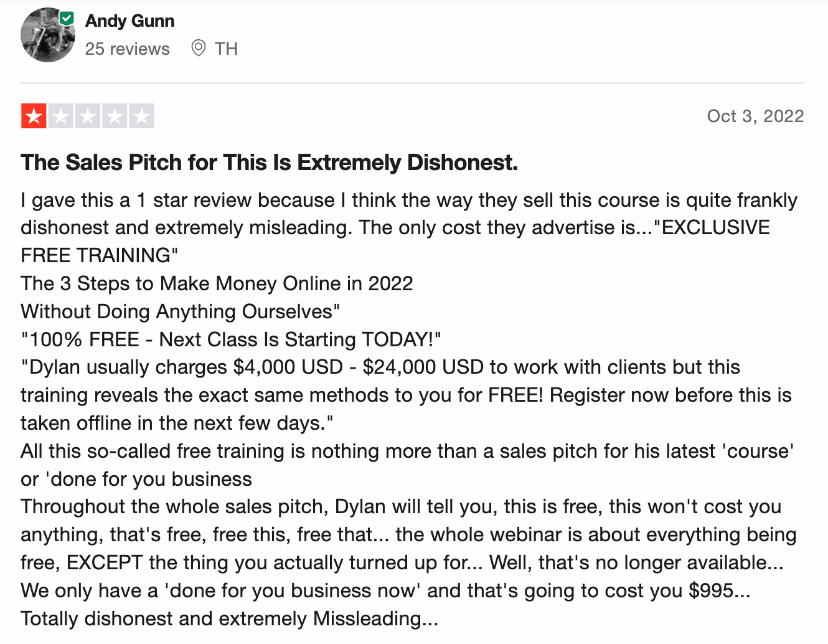Screen dimensions: 828x644
Task: Click the '3 Steps to Make Money Online' line
Action: (217, 283)
